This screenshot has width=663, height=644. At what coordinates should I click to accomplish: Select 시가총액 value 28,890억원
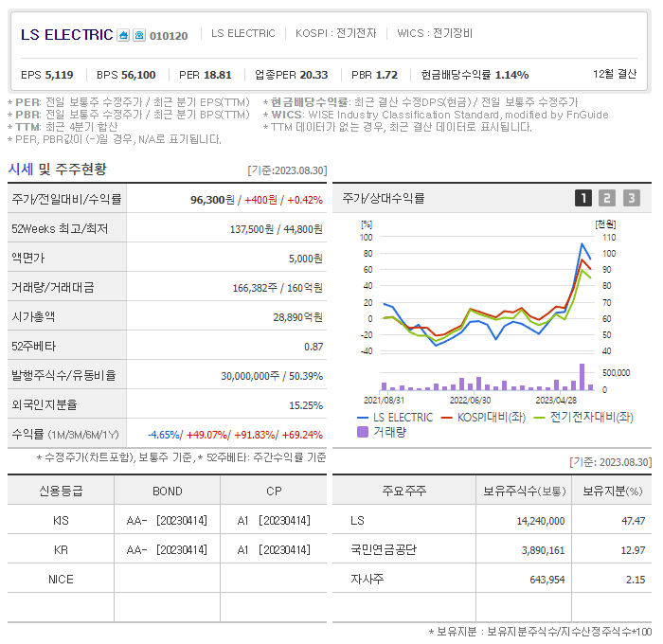click(x=297, y=317)
